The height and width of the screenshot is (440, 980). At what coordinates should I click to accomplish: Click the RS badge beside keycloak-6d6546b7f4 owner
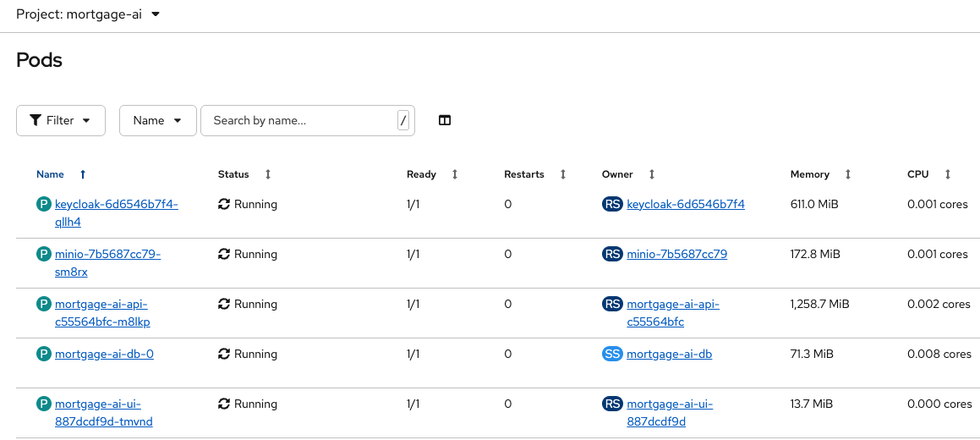612,204
